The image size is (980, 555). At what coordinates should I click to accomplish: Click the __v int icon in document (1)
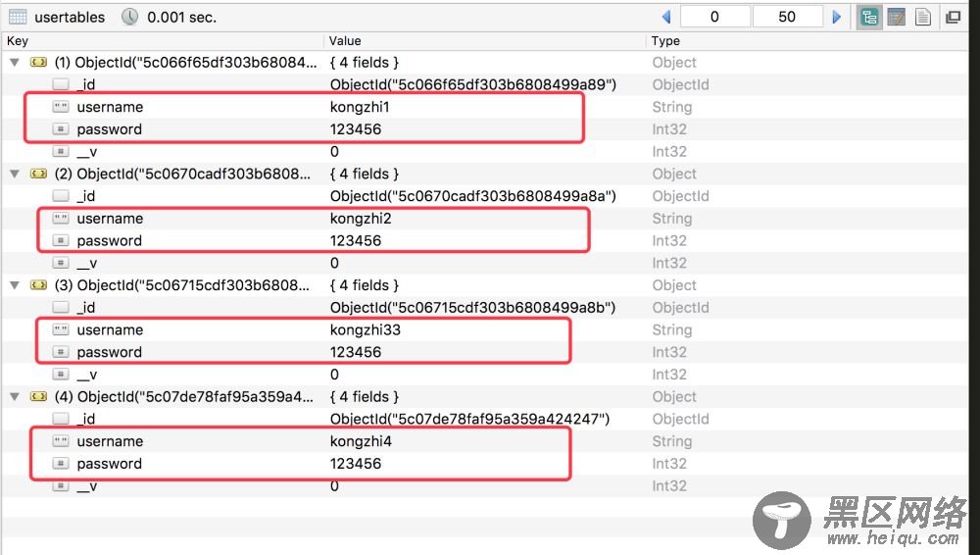[61, 151]
